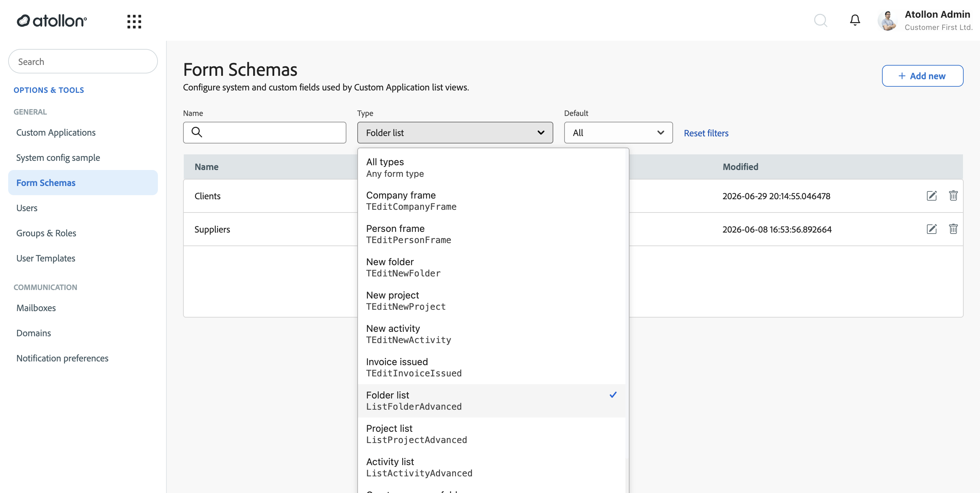The width and height of the screenshot is (980, 493).
Task: Select New activity type option
Action: [491, 334]
